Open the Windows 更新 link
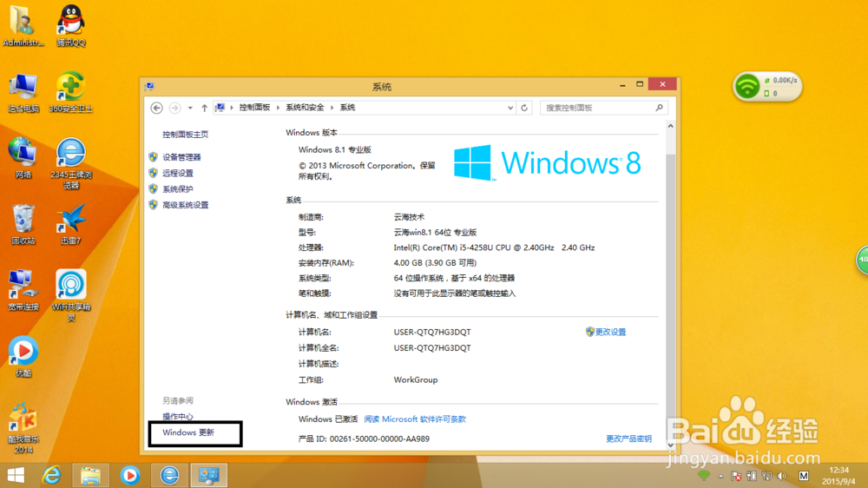Screen dimensions: 868x488 click(188, 432)
